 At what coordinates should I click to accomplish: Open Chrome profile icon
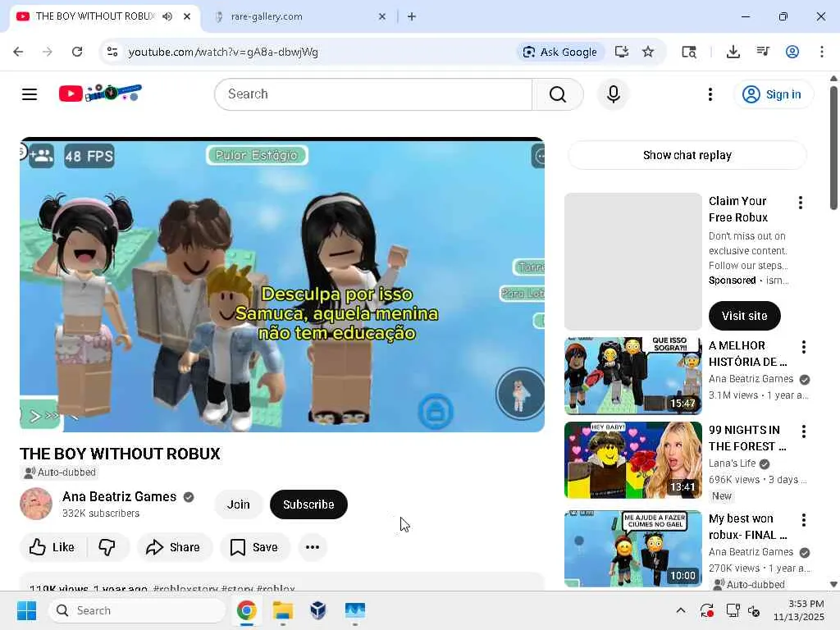[x=792, y=52]
